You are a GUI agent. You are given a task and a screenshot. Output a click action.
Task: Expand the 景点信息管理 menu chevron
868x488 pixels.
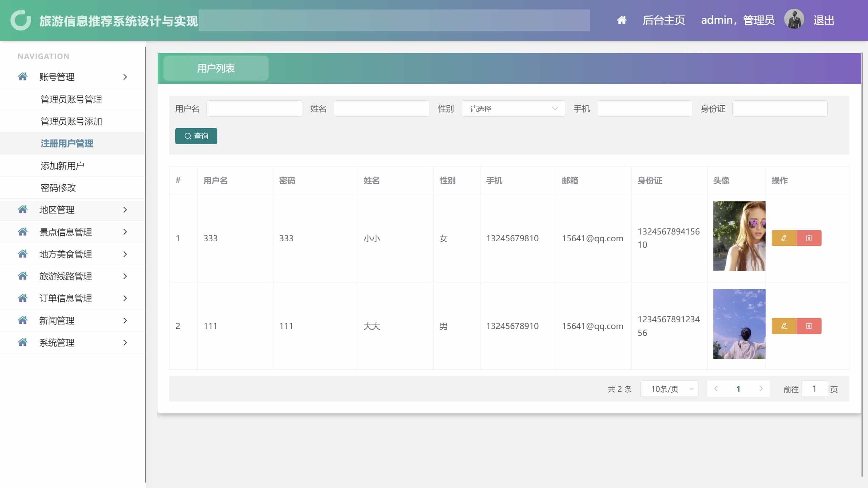pyautogui.click(x=125, y=232)
